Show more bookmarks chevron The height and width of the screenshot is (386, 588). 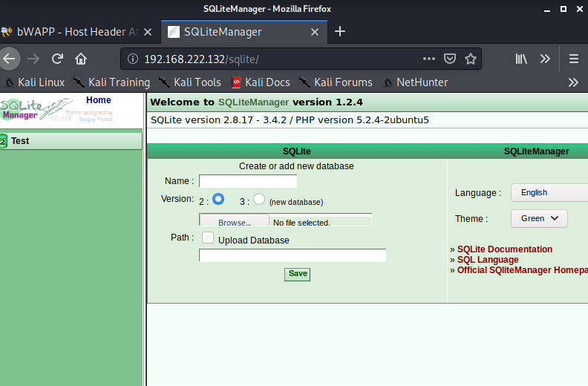tap(573, 82)
